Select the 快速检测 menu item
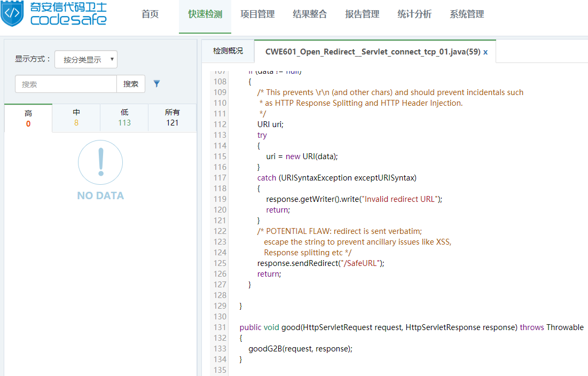The image size is (588, 376). click(205, 14)
